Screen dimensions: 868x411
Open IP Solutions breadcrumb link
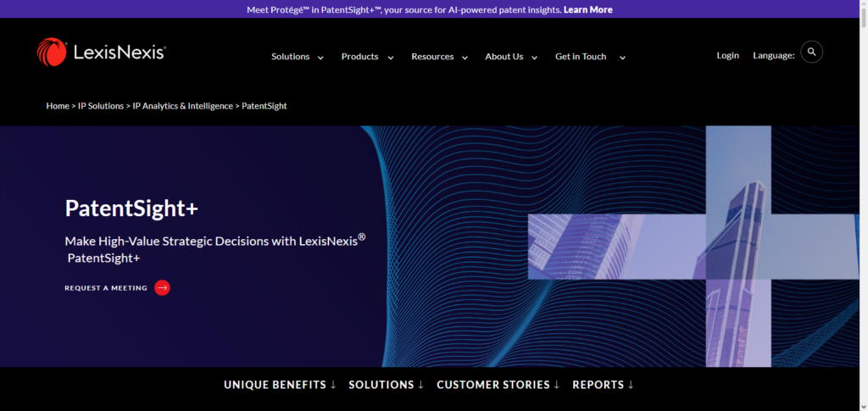(x=101, y=106)
